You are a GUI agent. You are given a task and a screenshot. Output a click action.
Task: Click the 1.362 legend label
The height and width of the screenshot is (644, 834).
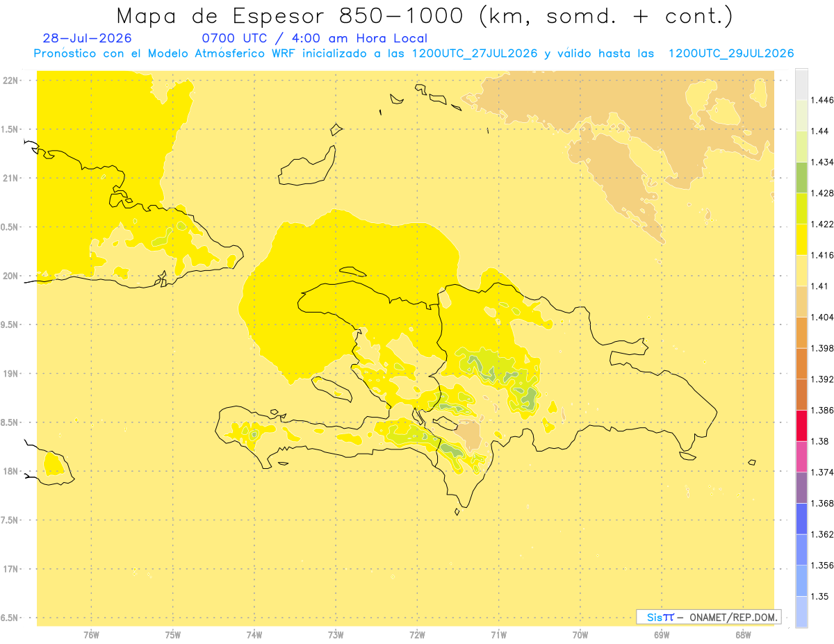pos(823,534)
